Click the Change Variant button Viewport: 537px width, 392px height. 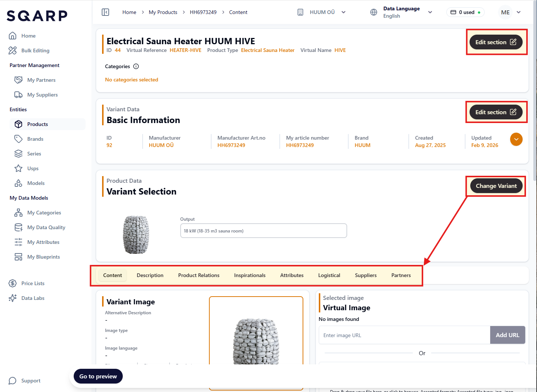tap(496, 186)
